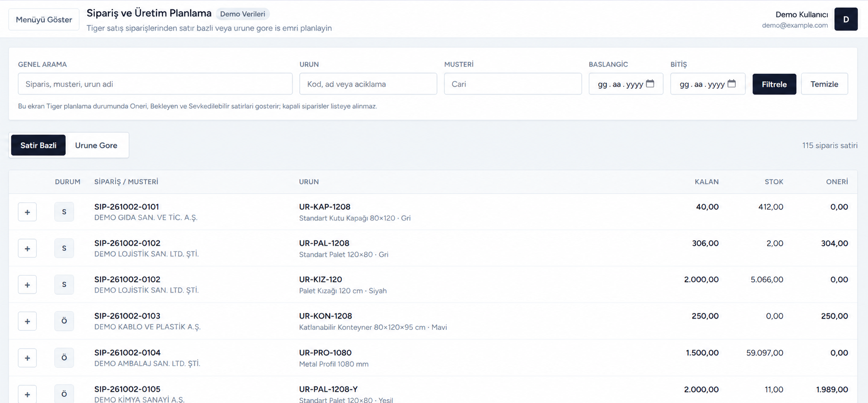Select the order number SIP-261002-0101

pos(126,207)
